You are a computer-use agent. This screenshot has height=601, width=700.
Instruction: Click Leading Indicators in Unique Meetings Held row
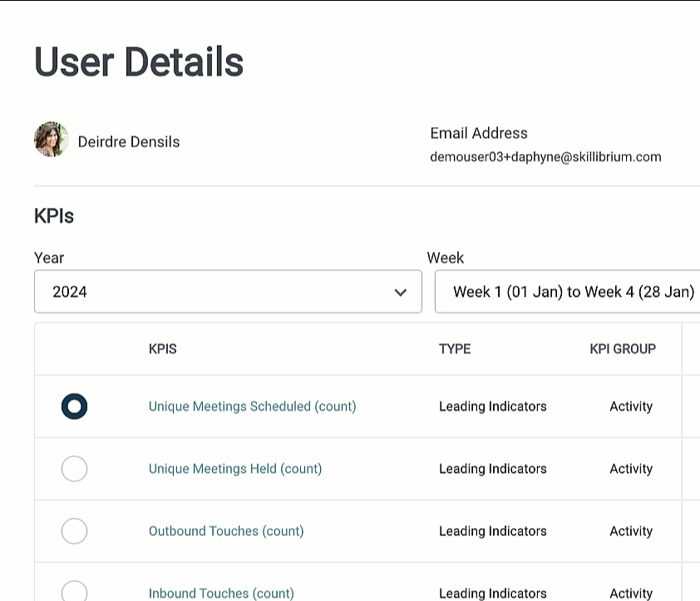pyautogui.click(x=492, y=469)
